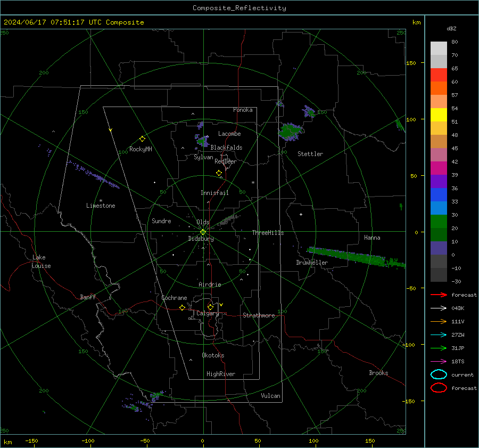Click the yellow diamond marker near RockyMH
This screenshot has height=448, width=479.
coord(142,139)
